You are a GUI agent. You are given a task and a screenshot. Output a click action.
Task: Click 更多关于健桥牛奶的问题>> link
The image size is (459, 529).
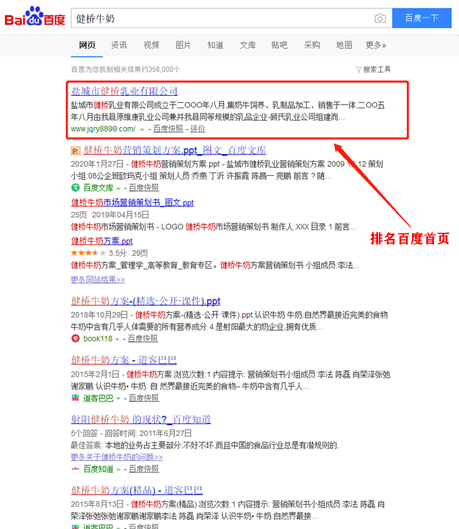tap(117, 457)
